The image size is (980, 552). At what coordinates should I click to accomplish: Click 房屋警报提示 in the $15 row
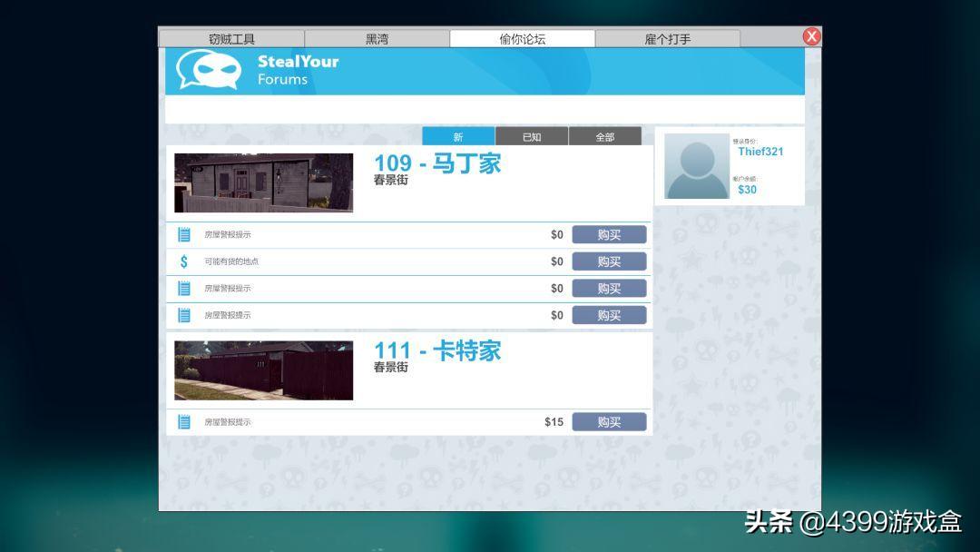228,422
